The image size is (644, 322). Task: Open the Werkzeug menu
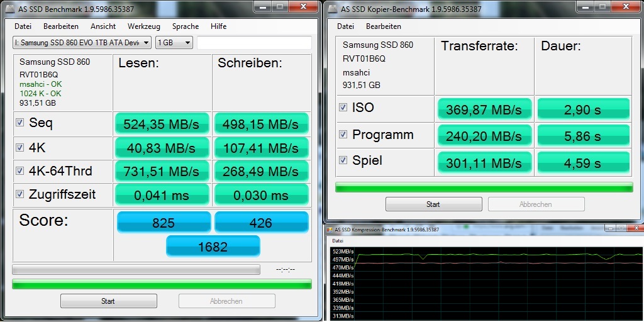(x=144, y=26)
